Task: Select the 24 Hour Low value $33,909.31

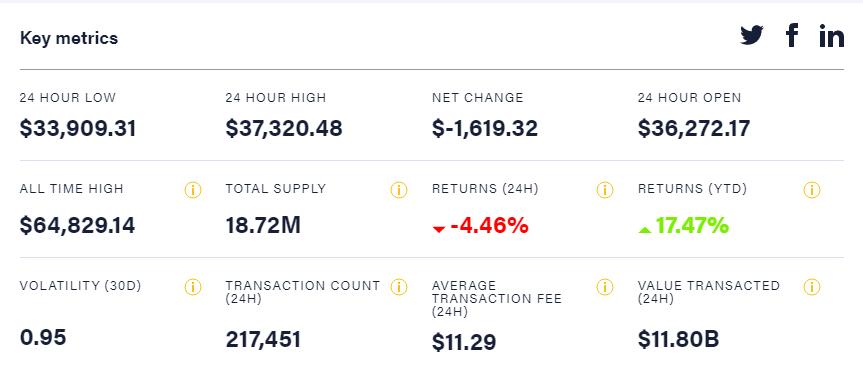Action: click(x=78, y=129)
